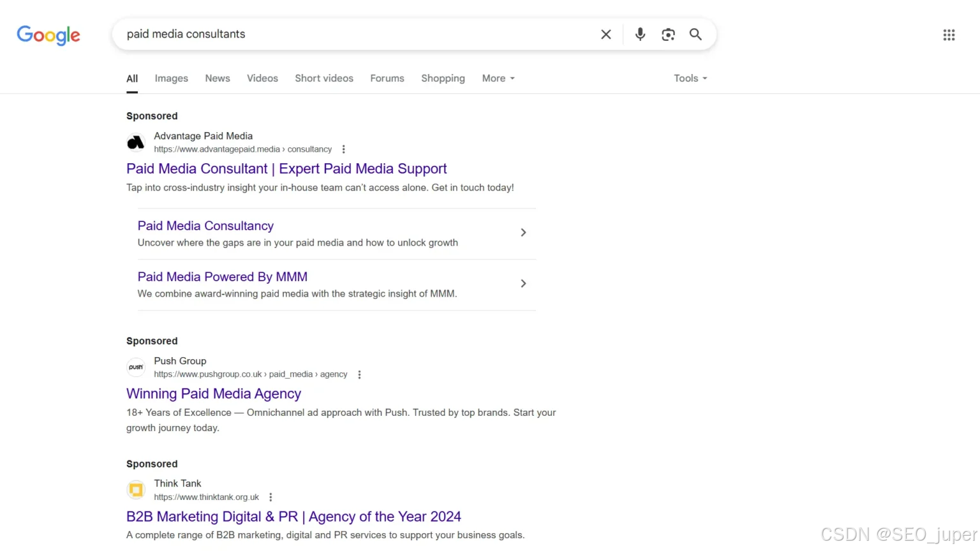
Task: Click text Uncover where the gaps are
Action: pos(298,243)
